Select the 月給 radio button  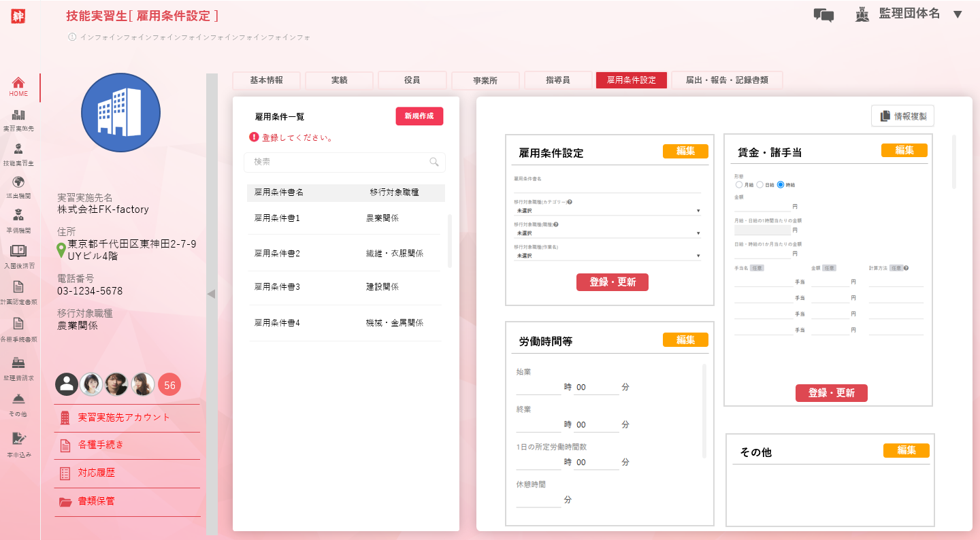[x=739, y=184]
